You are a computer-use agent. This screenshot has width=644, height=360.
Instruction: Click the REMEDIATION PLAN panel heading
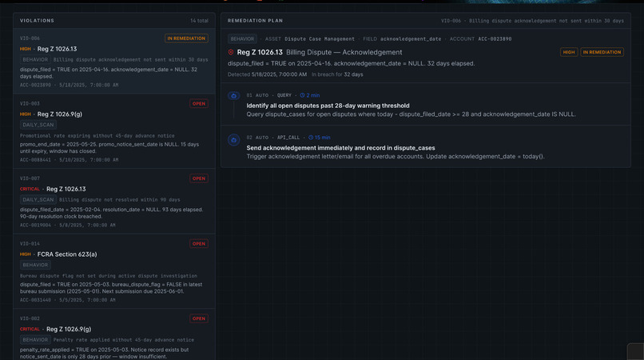[255, 21]
